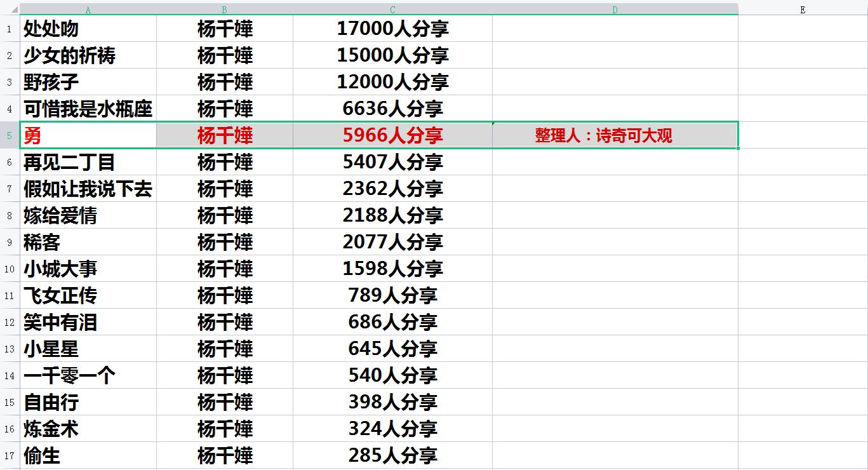Click the 整理人：诗奇可大观 cell
Image resolution: width=868 pixels, height=470 pixels.
[x=615, y=135]
